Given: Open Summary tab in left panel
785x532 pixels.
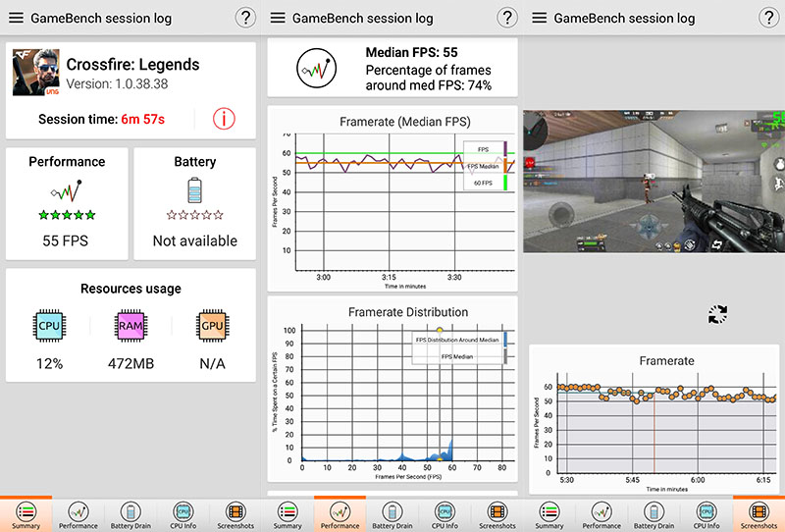Looking at the screenshot, I should point(26,515).
